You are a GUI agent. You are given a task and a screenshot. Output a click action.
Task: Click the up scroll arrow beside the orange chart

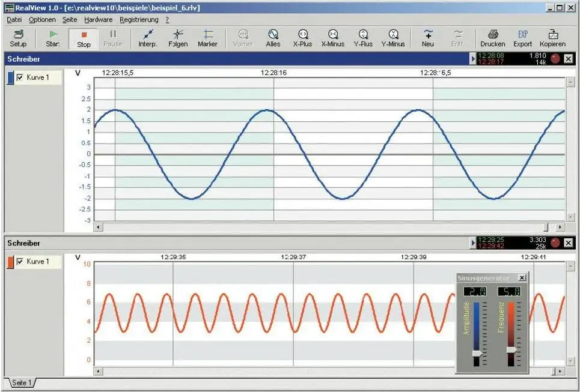tap(570, 266)
